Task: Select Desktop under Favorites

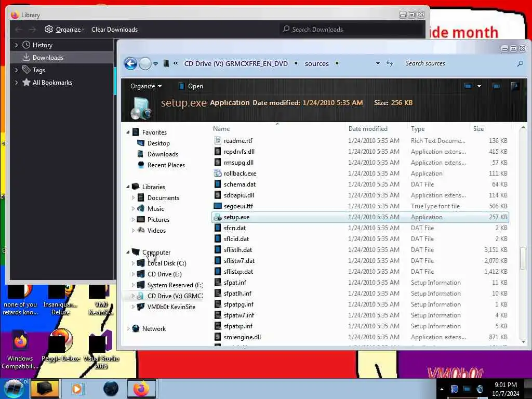Action: click(x=158, y=143)
